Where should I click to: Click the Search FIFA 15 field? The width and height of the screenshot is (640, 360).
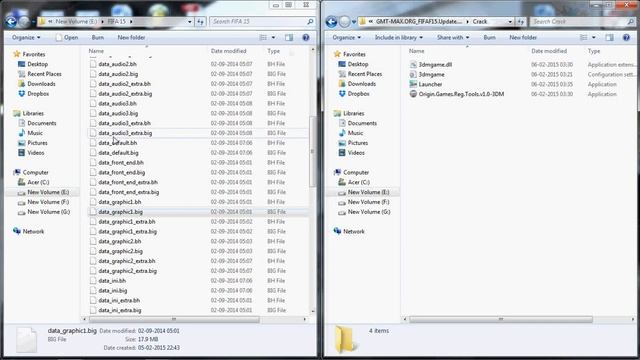coord(262,22)
